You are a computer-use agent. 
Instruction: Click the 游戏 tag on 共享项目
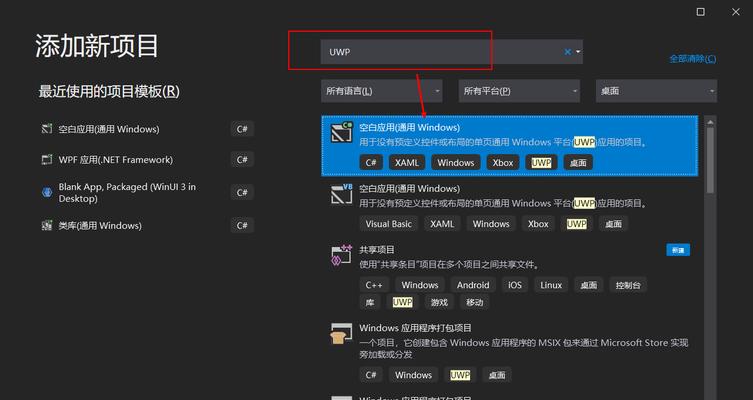point(439,302)
